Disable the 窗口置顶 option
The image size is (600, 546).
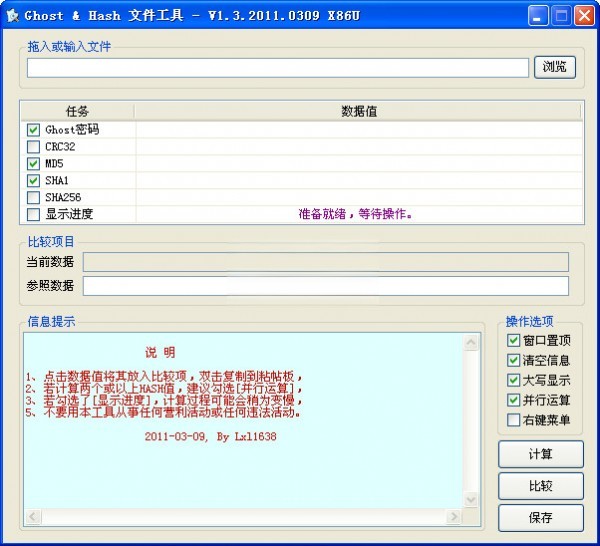(514, 341)
